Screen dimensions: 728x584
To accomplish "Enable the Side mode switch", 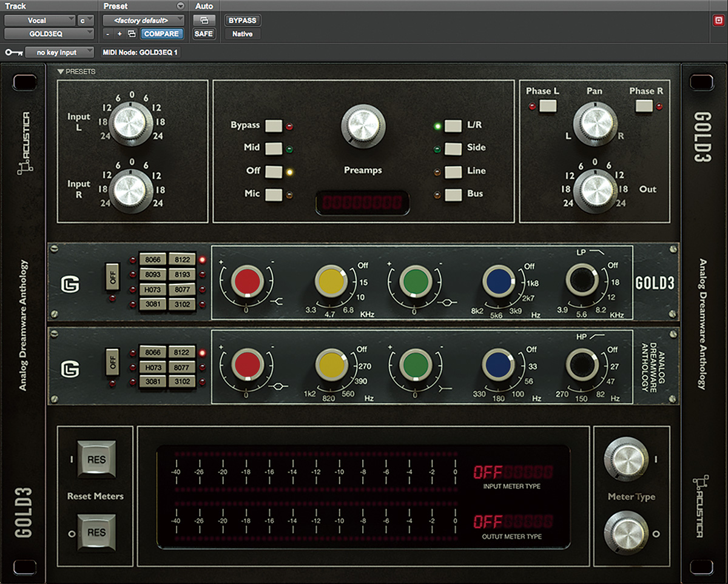I will [x=453, y=148].
